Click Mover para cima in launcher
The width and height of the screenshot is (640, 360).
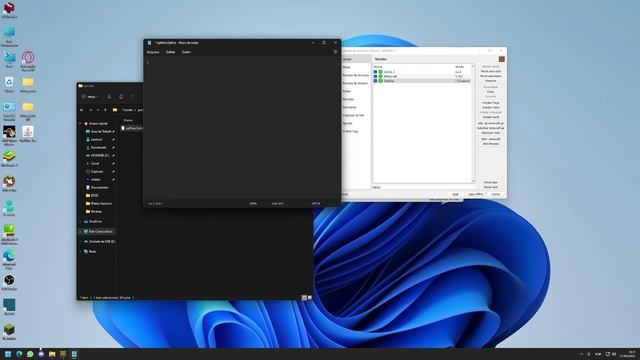point(491,71)
